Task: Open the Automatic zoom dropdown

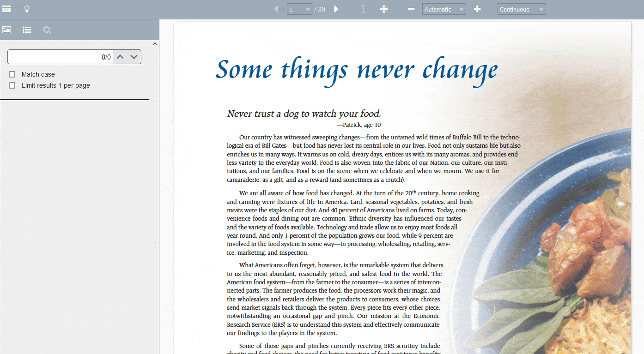Action: point(444,9)
